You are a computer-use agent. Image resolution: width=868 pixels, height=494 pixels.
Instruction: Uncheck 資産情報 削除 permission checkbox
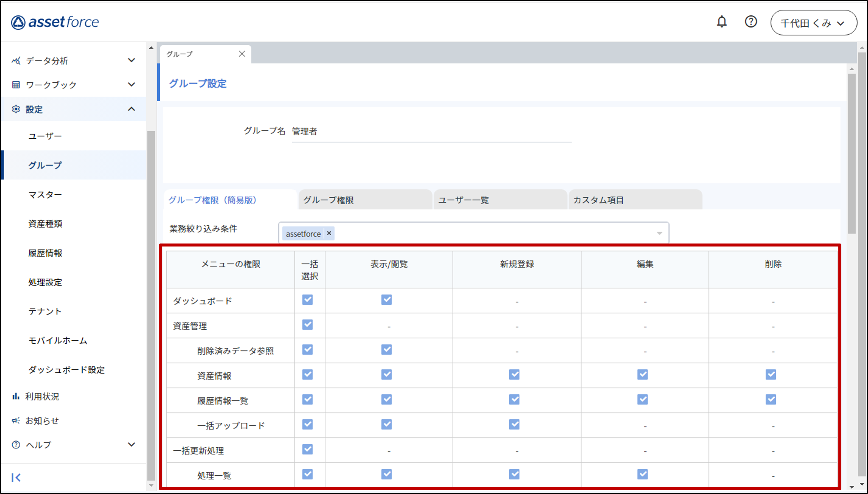tap(770, 374)
